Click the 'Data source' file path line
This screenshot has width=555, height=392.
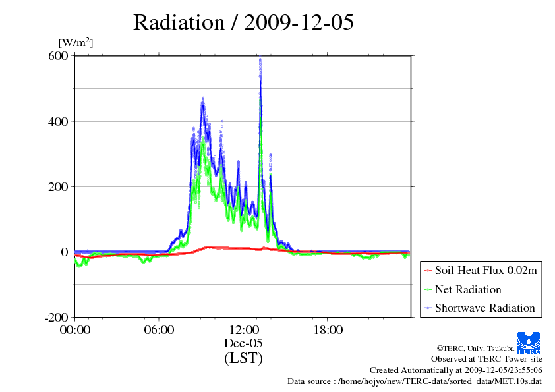(x=415, y=381)
